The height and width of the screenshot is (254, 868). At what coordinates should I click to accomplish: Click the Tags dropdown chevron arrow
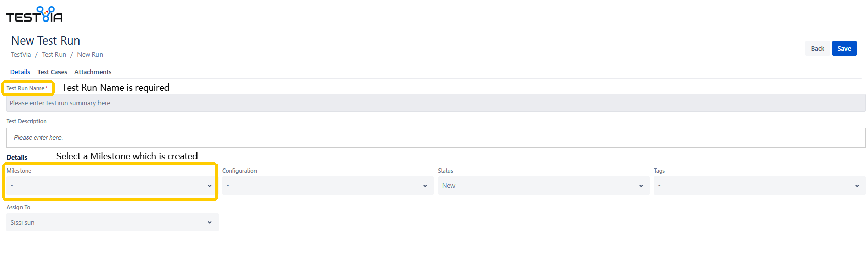(x=857, y=186)
